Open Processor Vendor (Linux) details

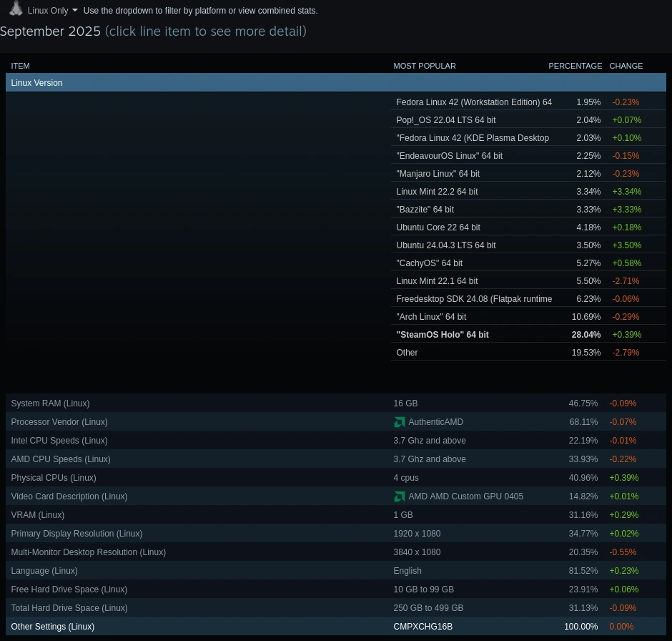coord(59,422)
